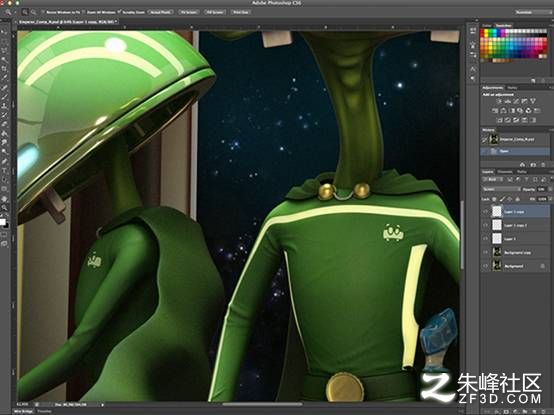Add a Levels adjustment
The height and width of the screenshot is (415, 554).
pos(508,101)
